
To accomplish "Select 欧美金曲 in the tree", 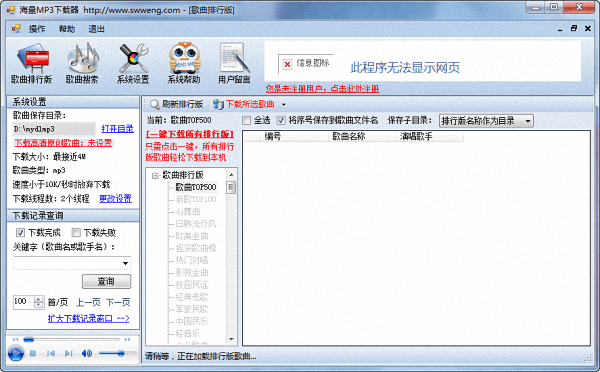I will click(x=192, y=236).
